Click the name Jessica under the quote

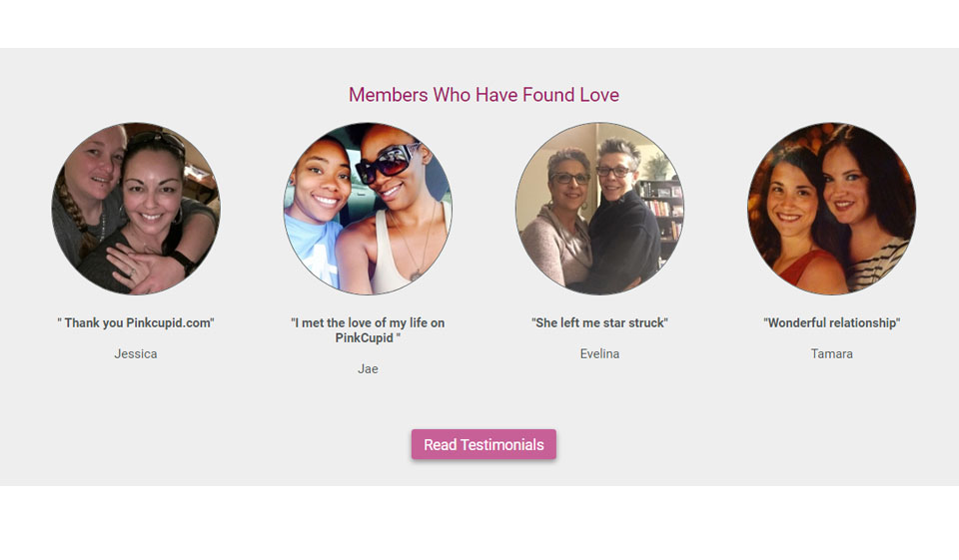coord(136,353)
